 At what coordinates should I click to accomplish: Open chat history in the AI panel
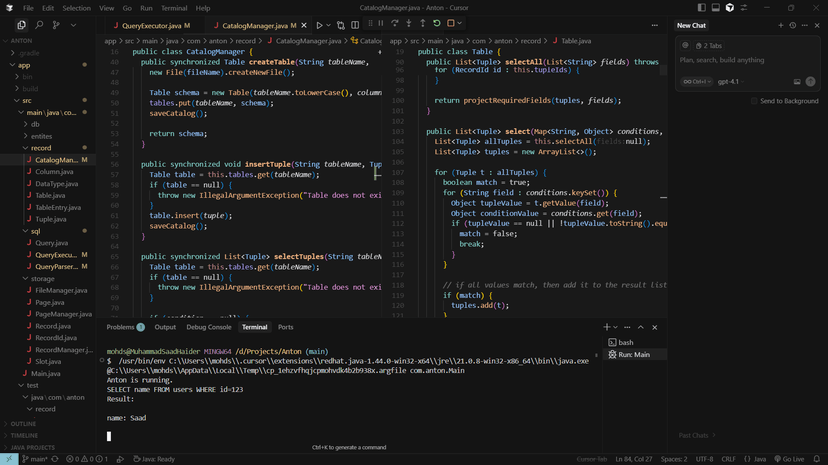click(x=792, y=26)
